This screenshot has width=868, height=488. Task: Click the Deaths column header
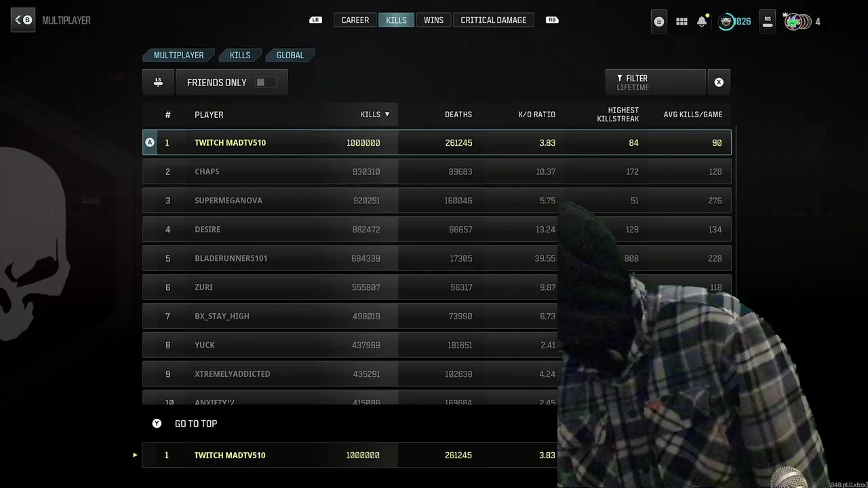458,115
